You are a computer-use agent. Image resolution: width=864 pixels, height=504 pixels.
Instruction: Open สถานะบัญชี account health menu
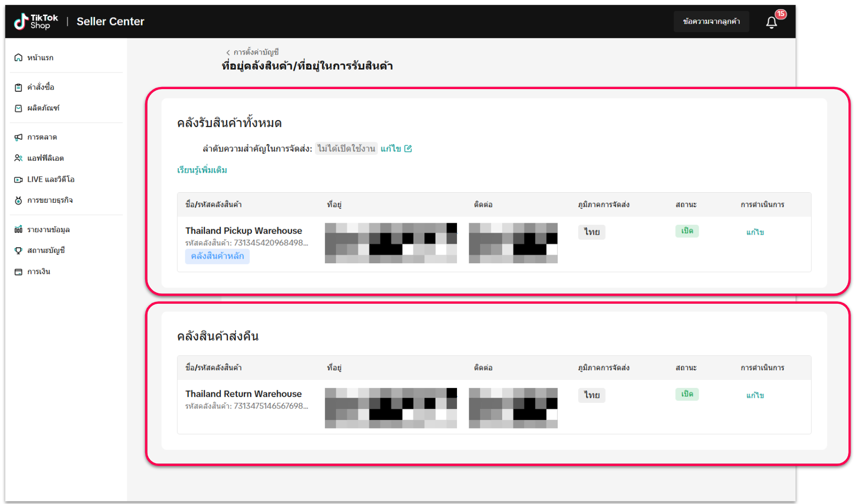46,250
